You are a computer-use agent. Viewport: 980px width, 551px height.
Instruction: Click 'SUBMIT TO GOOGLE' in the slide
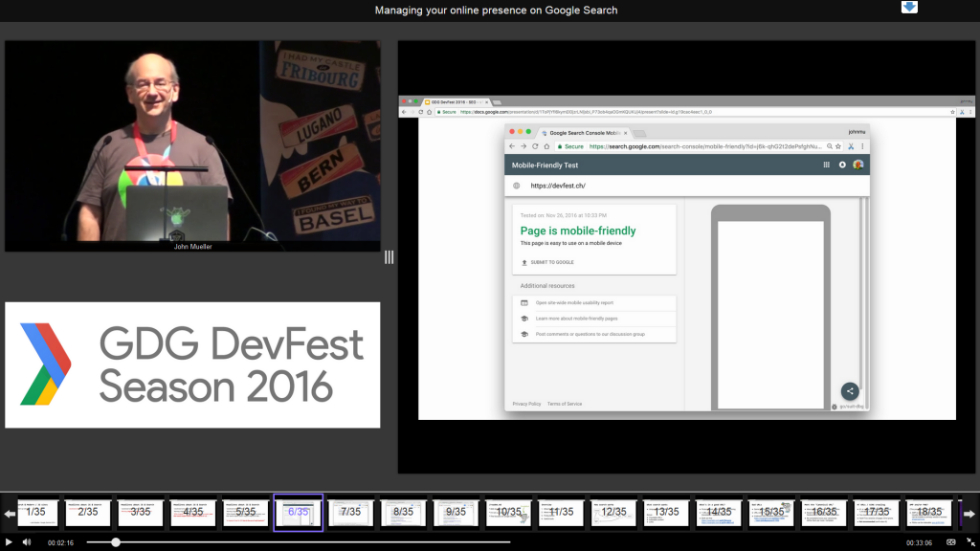tap(547, 262)
